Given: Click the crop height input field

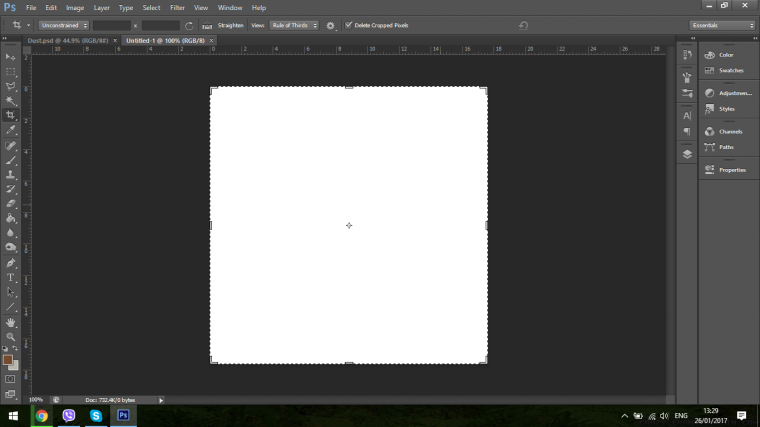Looking at the screenshot, I should (x=160, y=25).
